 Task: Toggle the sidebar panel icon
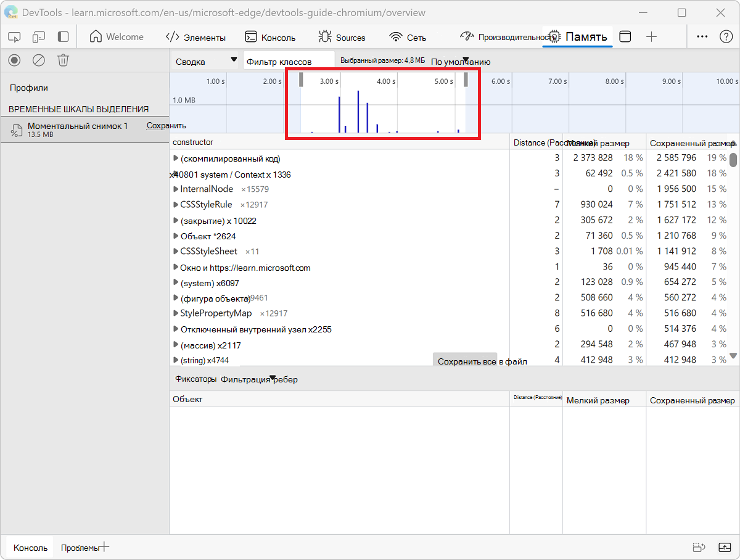tap(63, 37)
